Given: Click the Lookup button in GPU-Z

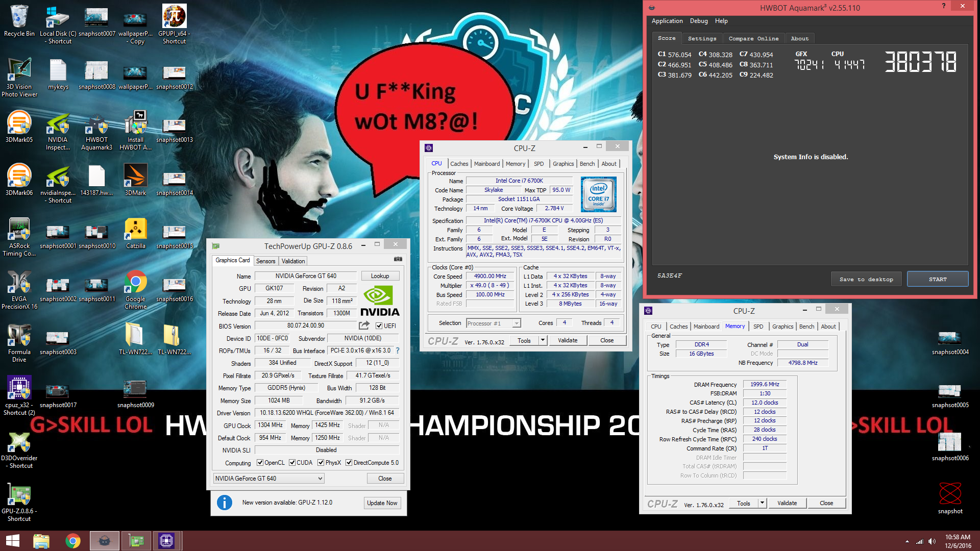Looking at the screenshot, I should 380,276.
